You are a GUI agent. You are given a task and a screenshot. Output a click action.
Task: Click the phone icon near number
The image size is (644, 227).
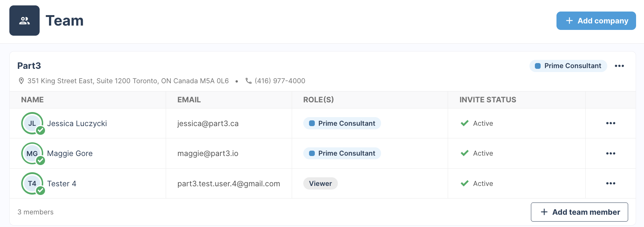249,81
